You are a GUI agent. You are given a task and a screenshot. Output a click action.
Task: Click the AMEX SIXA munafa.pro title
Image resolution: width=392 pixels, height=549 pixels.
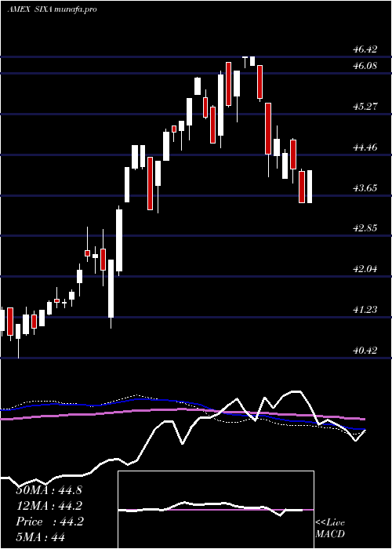[x=52, y=9]
